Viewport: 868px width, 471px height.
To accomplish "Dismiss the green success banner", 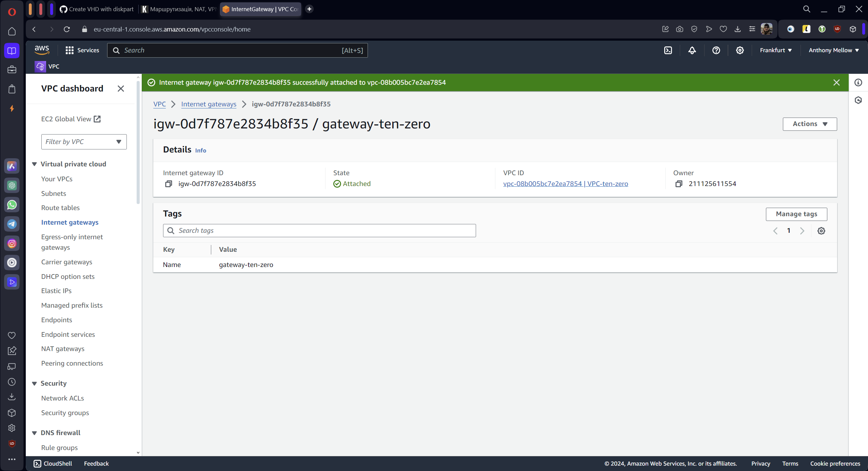I will click(836, 82).
